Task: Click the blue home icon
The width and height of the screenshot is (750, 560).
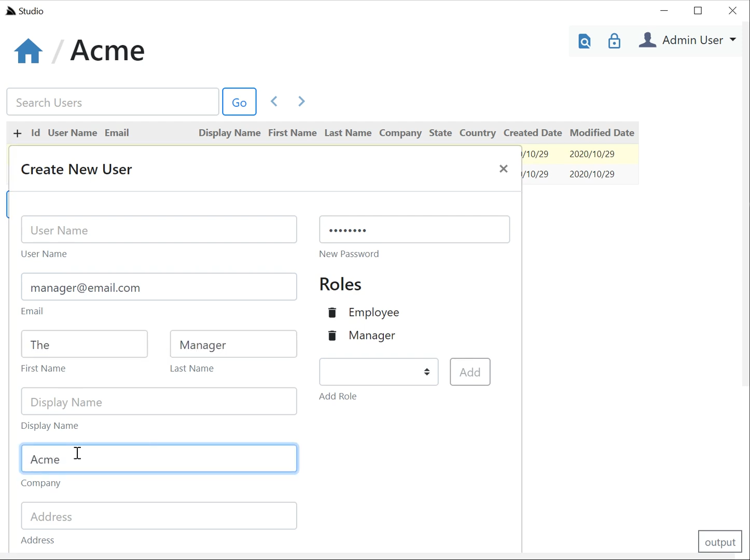Action: tap(28, 51)
